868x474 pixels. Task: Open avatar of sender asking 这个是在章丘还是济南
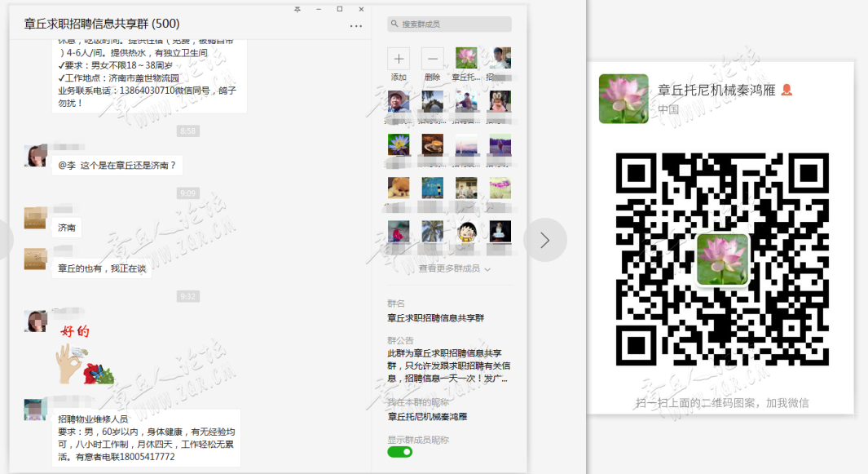(x=35, y=156)
